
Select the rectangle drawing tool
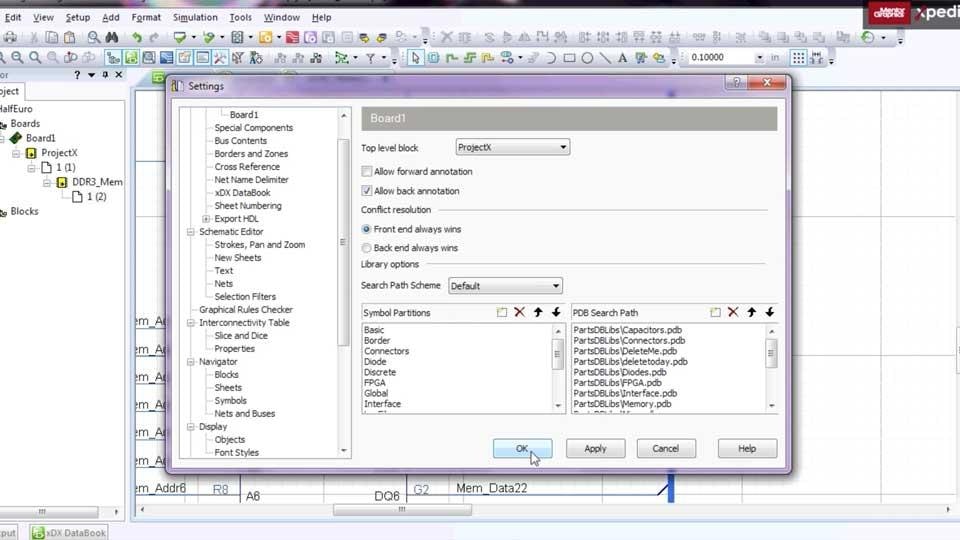pos(569,58)
